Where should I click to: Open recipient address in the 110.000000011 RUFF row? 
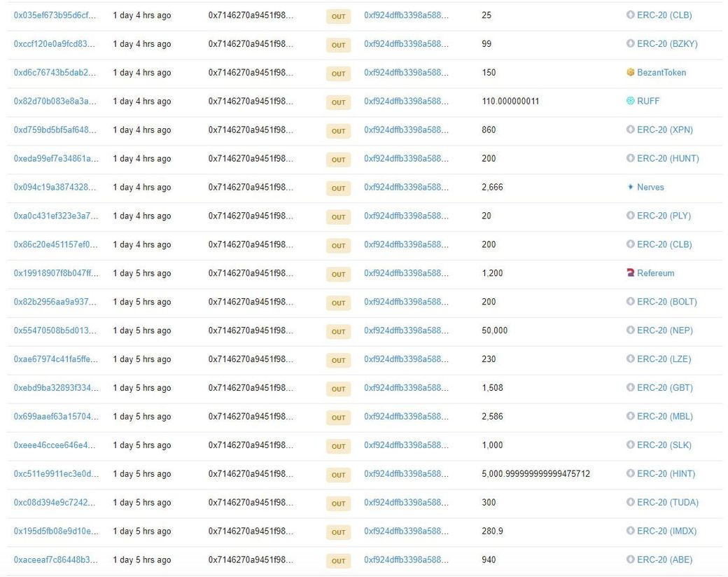tap(406, 102)
